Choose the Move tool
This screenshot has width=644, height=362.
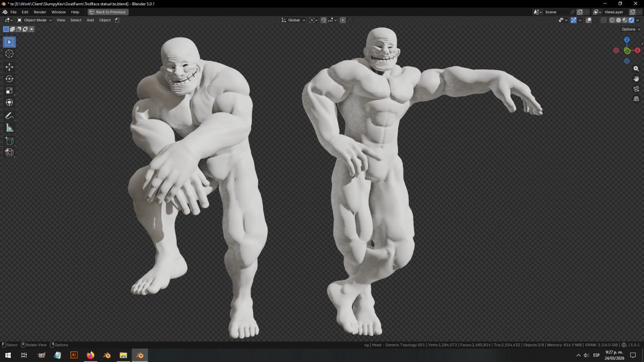point(9,67)
